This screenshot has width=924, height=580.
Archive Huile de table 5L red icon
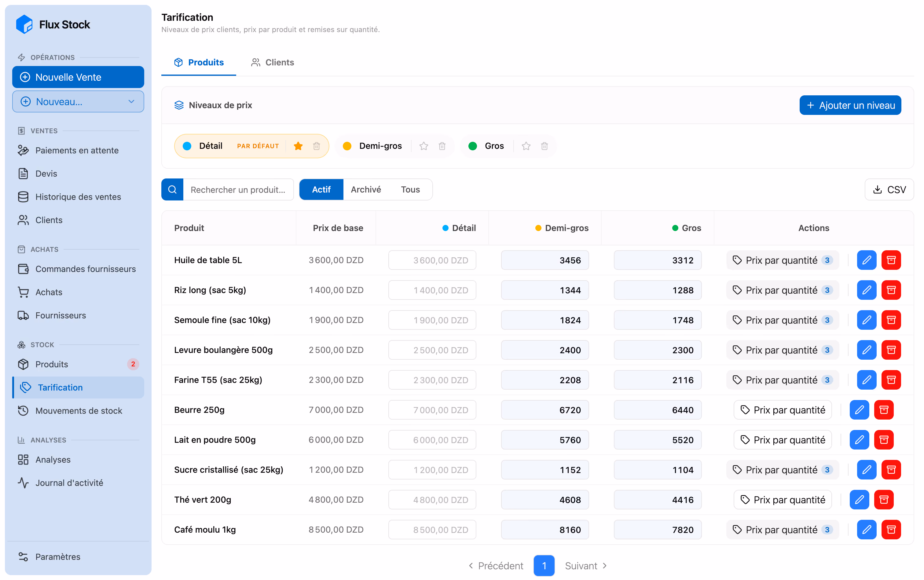(891, 260)
